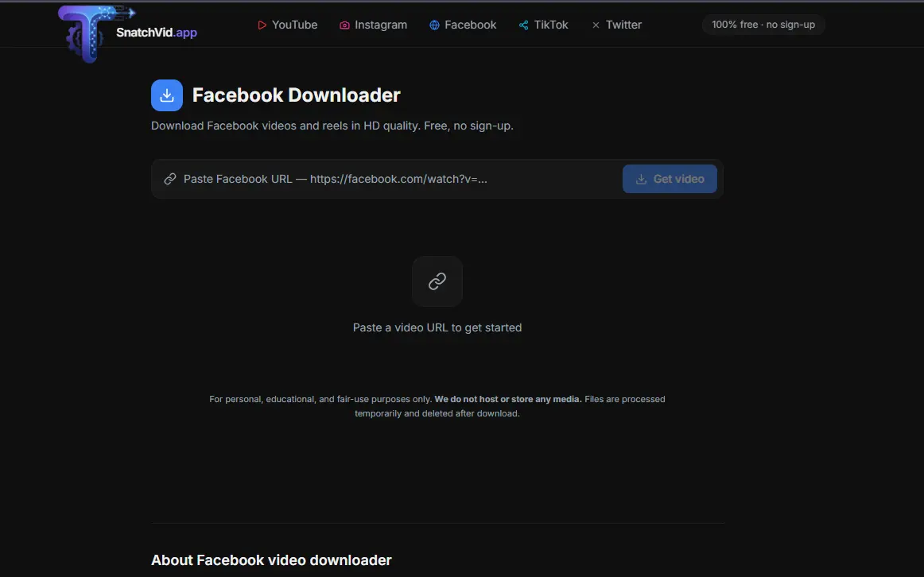Image resolution: width=924 pixels, height=577 pixels.
Task: Click the TikTok share icon in navigation
Action: (523, 25)
